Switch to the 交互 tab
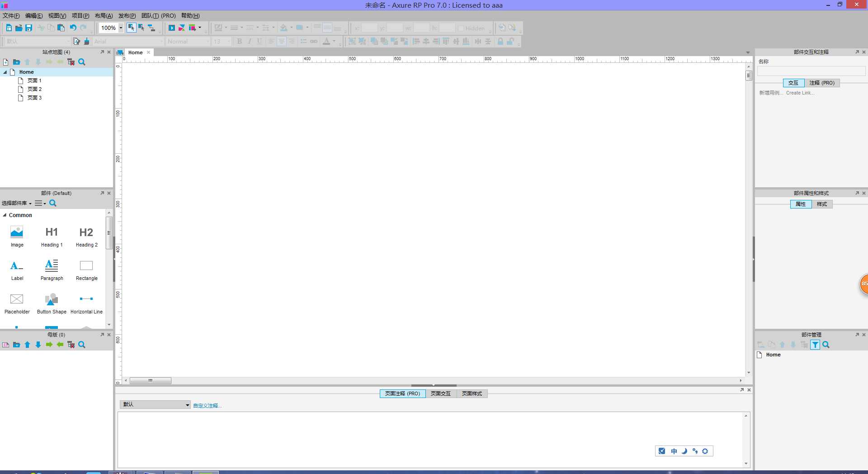The height and width of the screenshot is (474, 868). [x=793, y=83]
